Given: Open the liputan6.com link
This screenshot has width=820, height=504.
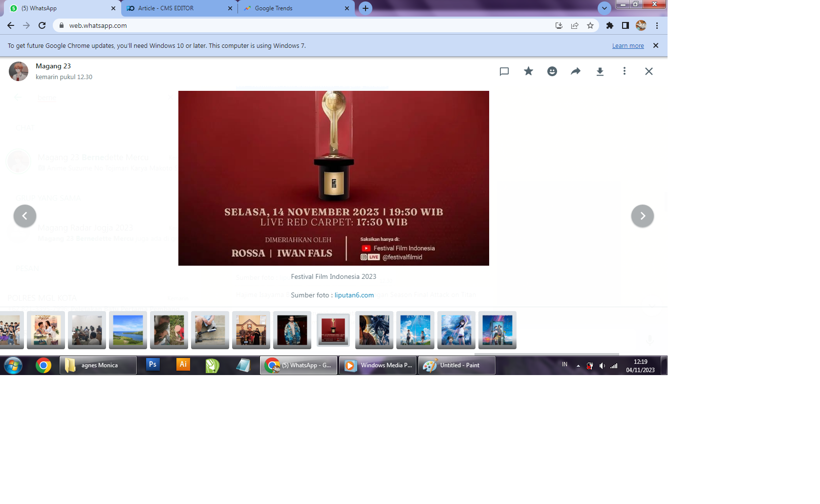Looking at the screenshot, I should 354,295.
